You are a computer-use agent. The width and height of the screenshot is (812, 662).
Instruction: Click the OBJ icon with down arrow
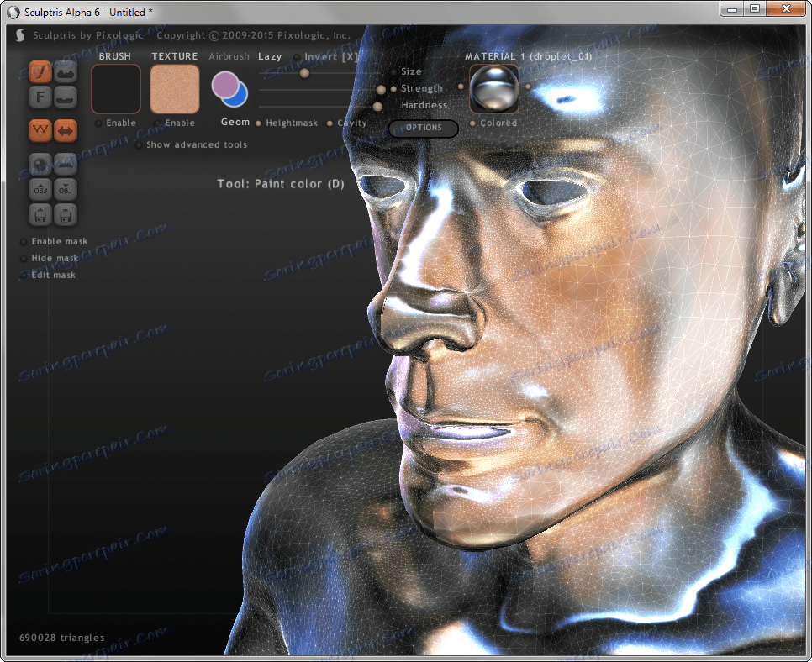[66, 189]
